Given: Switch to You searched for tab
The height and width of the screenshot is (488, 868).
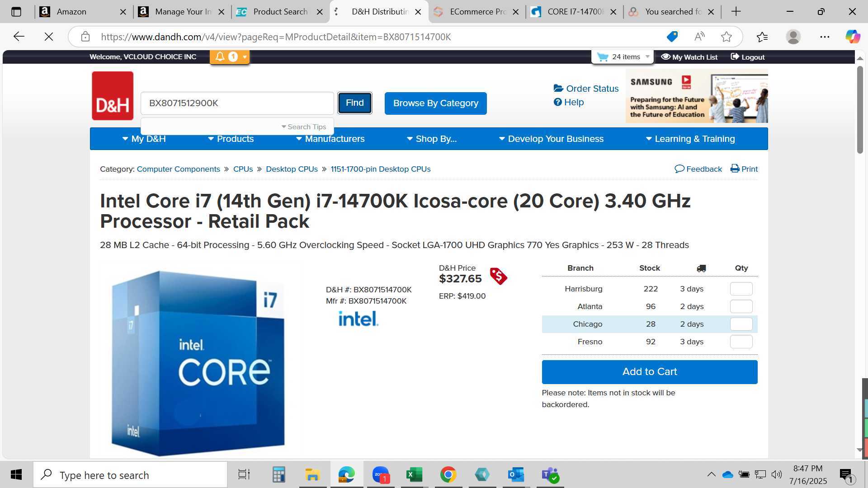Looking at the screenshot, I should pyautogui.click(x=673, y=12).
